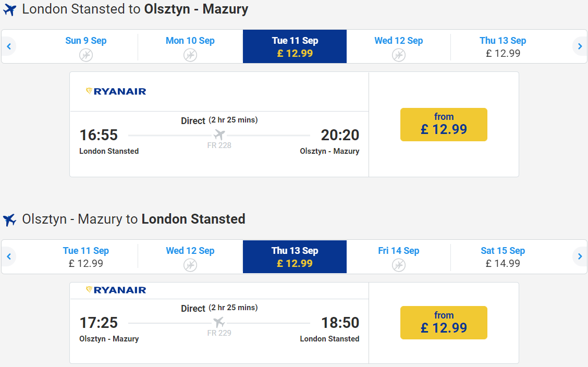588x367 pixels.
Task: Click the outbound departing plane icon
Action: pos(10,10)
